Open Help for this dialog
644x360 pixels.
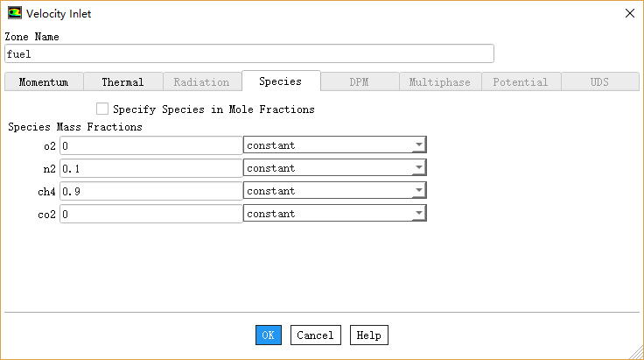368,335
